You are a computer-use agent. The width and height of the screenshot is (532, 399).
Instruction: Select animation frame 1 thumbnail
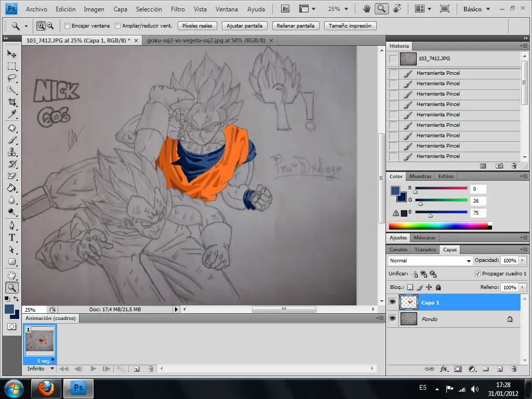pyautogui.click(x=39, y=341)
